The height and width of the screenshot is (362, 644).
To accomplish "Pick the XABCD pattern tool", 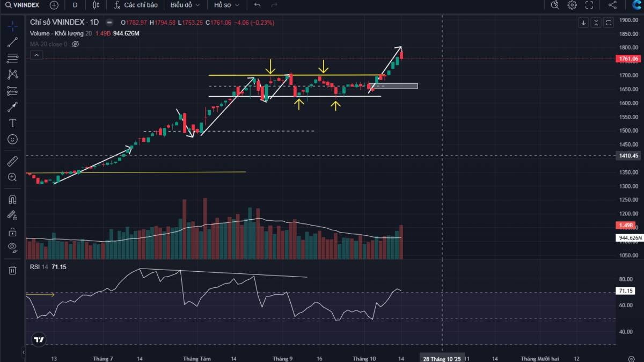I will pyautogui.click(x=12, y=74).
